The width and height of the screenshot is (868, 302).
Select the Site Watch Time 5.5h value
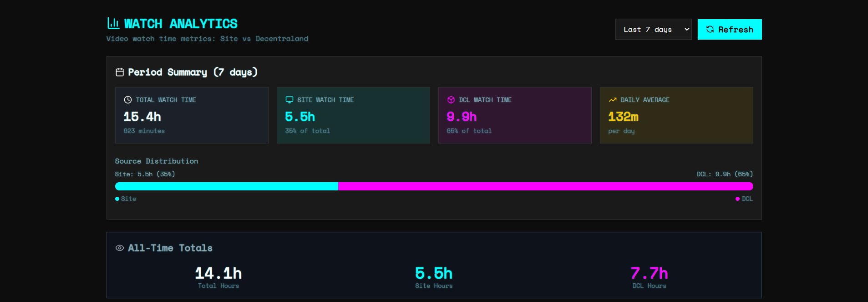point(300,117)
